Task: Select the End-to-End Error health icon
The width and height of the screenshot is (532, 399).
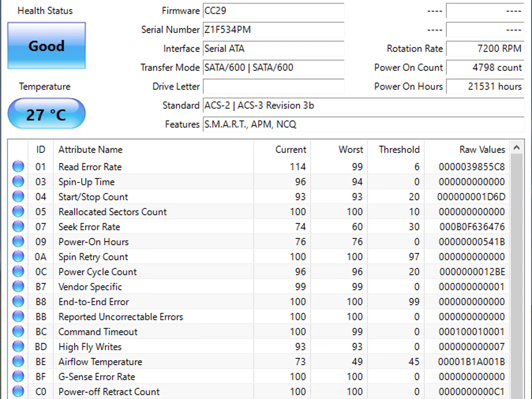Action: click(18, 301)
